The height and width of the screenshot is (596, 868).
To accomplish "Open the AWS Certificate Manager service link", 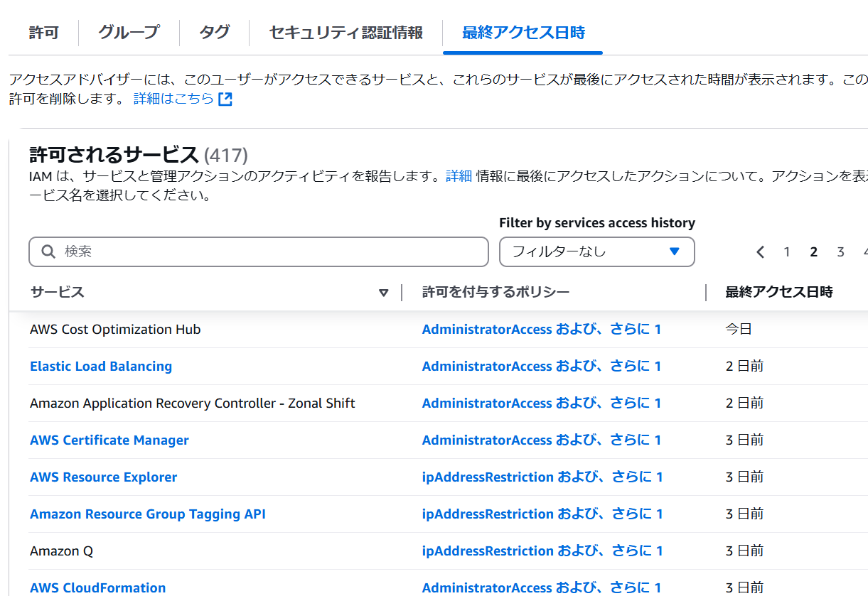I will [109, 440].
